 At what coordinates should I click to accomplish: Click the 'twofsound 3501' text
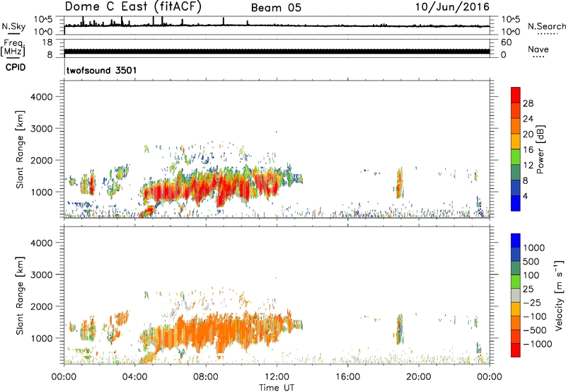(101, 70)
